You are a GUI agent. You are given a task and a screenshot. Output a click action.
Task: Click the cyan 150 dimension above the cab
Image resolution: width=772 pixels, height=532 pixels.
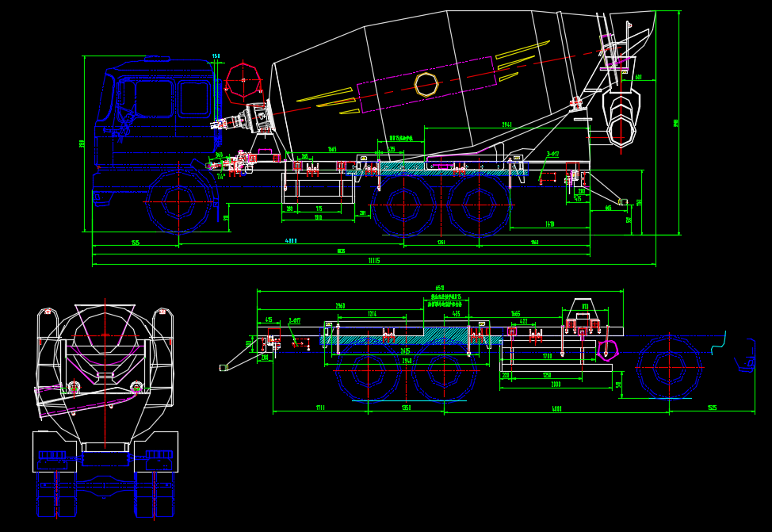(x=216, y=56)
